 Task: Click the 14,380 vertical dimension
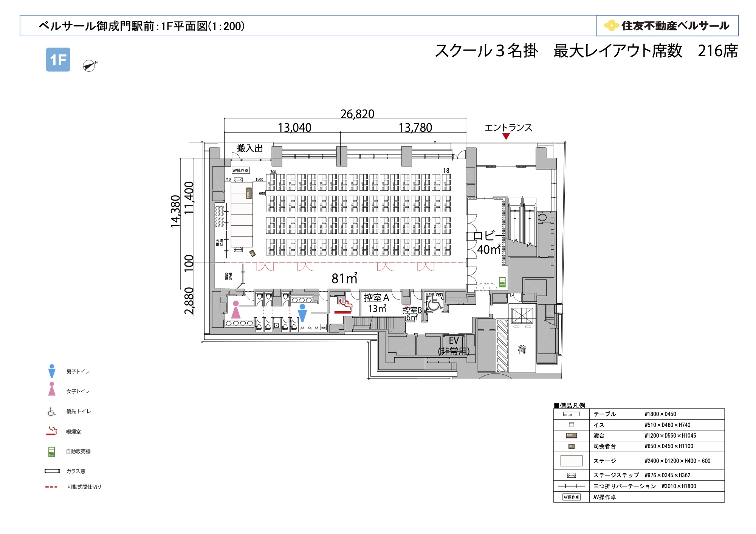point(176,211)
